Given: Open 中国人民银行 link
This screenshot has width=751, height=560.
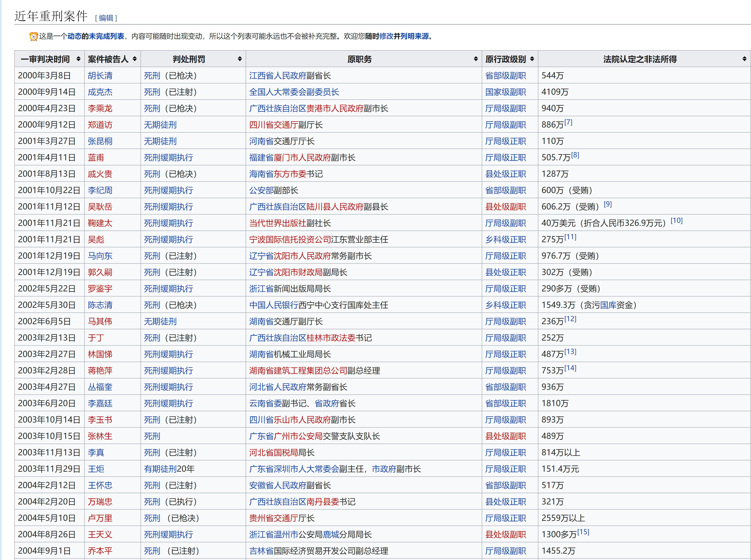Looking at the screenshot, I should (x=274, y=305).
